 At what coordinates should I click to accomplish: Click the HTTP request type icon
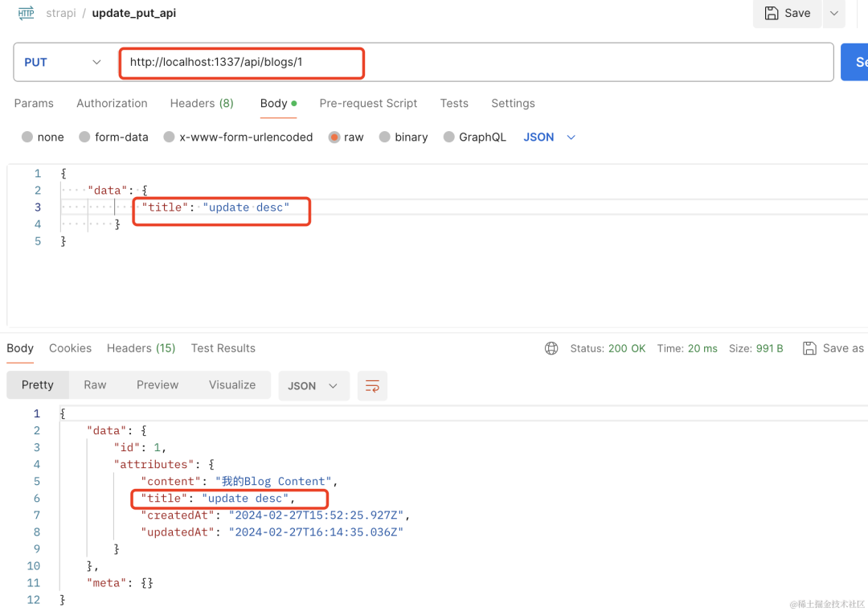[26, 13]
